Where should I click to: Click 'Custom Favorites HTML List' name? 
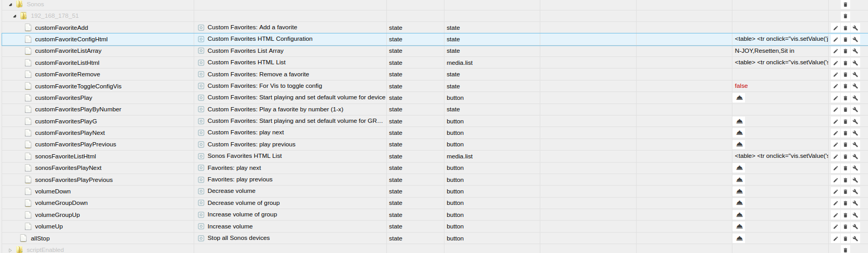coord(247,62)
